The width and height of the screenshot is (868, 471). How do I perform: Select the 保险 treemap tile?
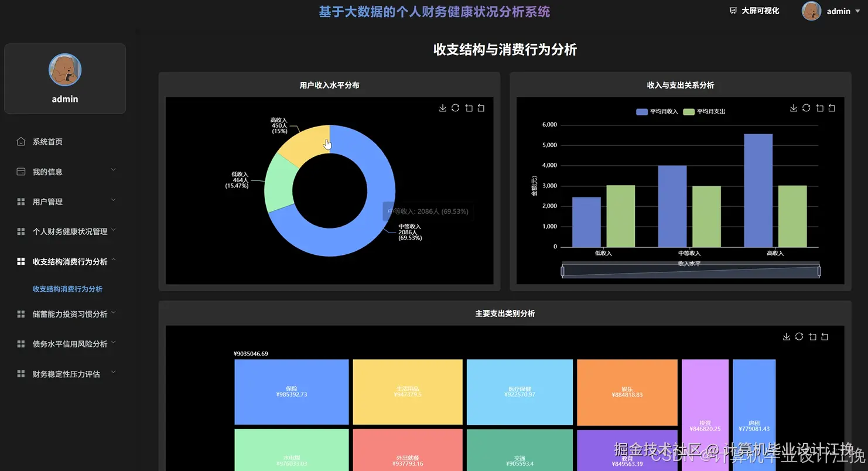[x=292, y=392]
